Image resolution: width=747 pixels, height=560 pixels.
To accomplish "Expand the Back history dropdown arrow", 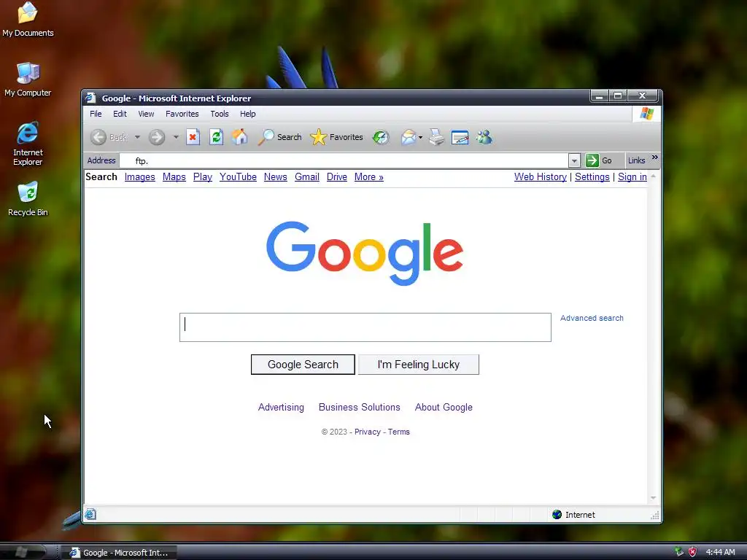I will click(x=137, y=137).
